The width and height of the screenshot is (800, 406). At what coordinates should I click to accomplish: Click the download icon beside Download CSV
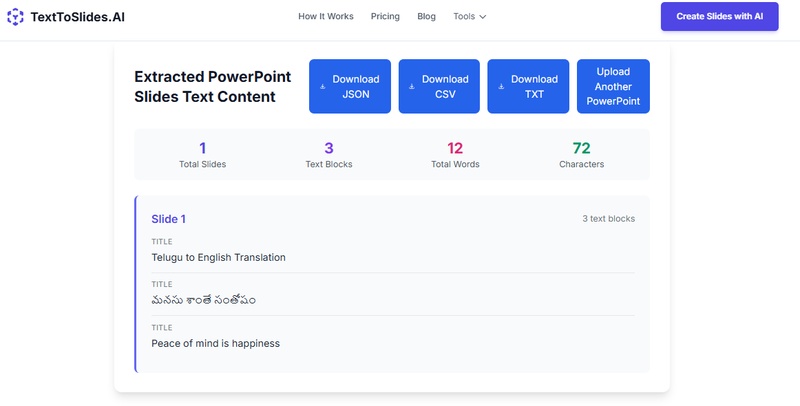point(411,87)
